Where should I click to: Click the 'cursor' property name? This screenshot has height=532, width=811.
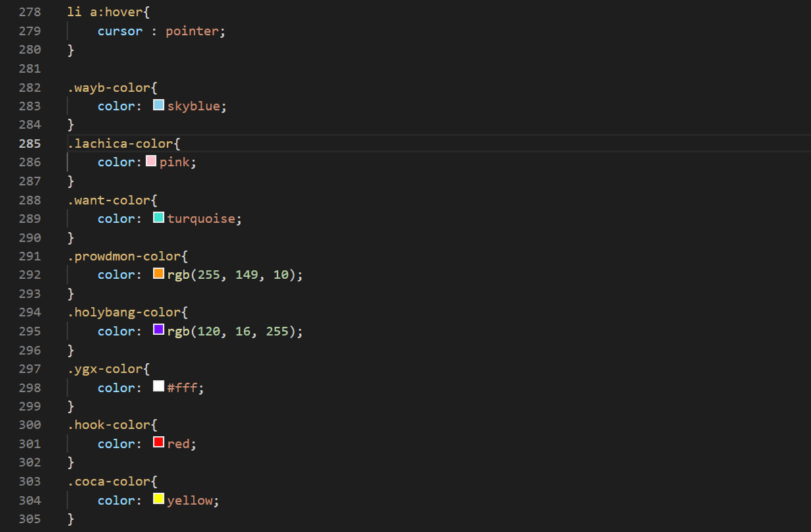[x=120, y=31]
